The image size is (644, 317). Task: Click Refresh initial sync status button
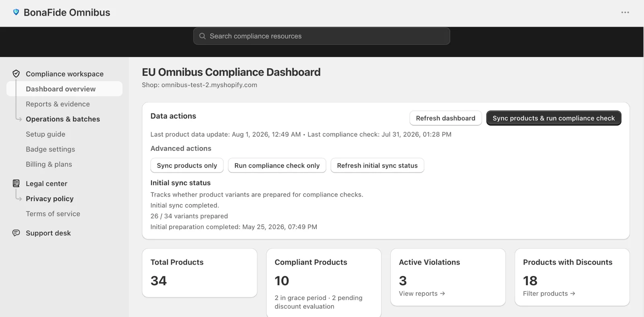pyautogui.click(x=377, y=166)
